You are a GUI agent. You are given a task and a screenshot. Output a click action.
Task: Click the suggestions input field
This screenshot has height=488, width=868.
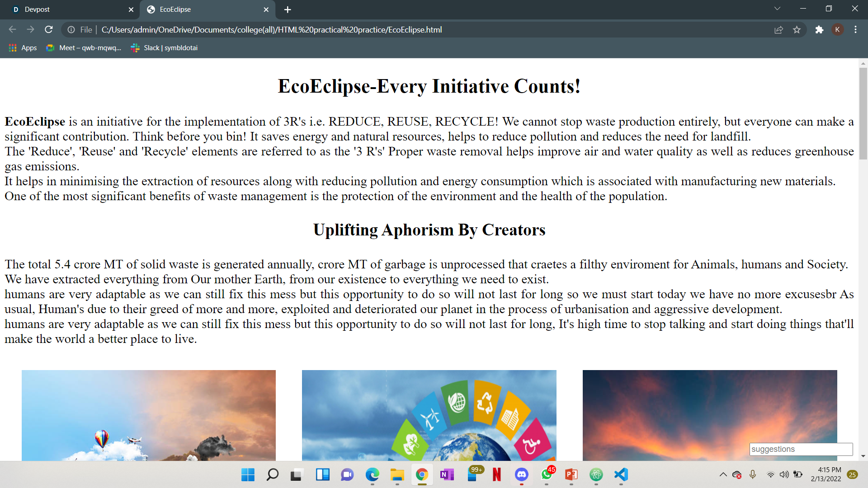click(x=800, y=449)
